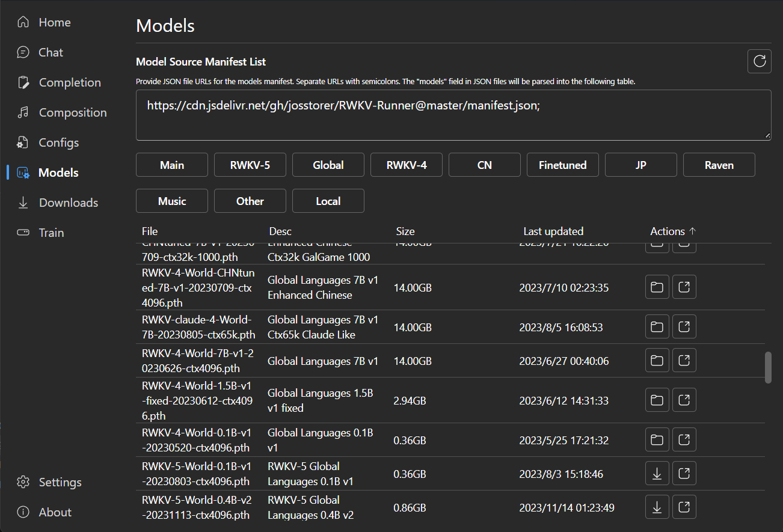This screenshot has width=783, height=532.
Task: Select the Global models filter
Action: click(328, 165)
